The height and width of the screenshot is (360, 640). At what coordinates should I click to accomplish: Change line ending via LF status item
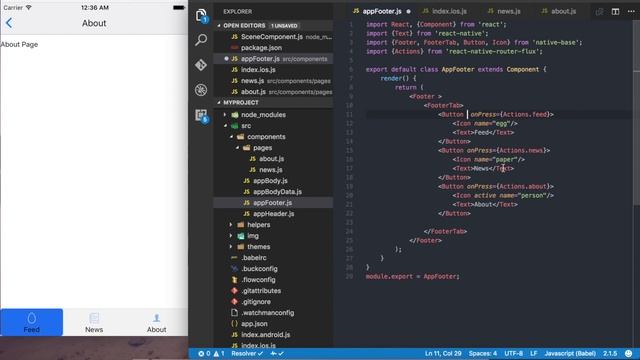pos(533,353)
